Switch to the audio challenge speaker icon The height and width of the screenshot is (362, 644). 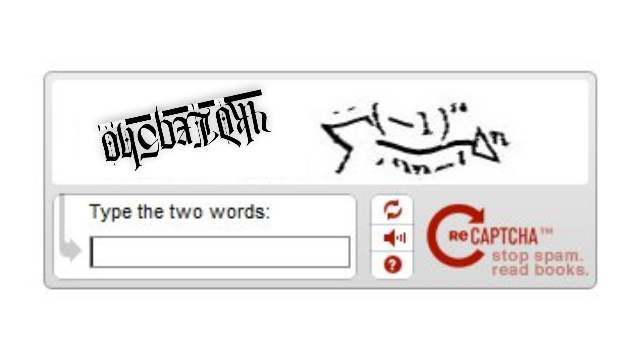394,238
